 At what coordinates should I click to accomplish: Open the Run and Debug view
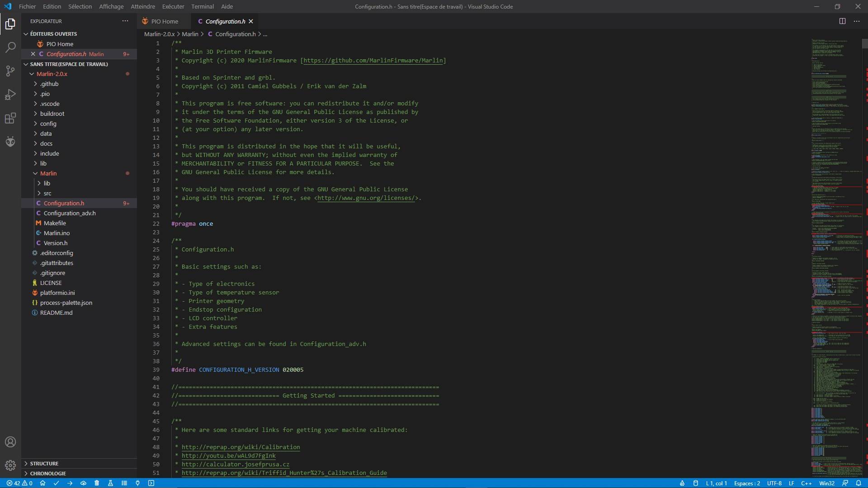(x=10, y=95)
